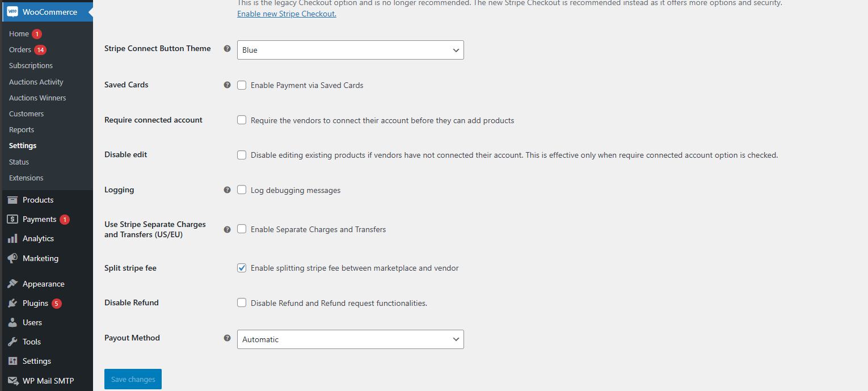Click the help tip icon beside Saved Cards
This screenshot has height=391, width=868.
click(227, 85)
